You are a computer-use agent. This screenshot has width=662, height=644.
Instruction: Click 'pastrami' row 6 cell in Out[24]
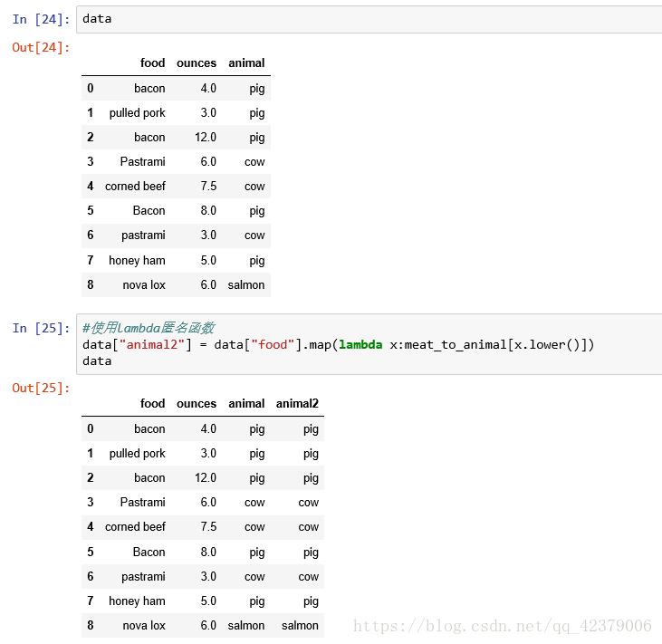pos(143,235)
